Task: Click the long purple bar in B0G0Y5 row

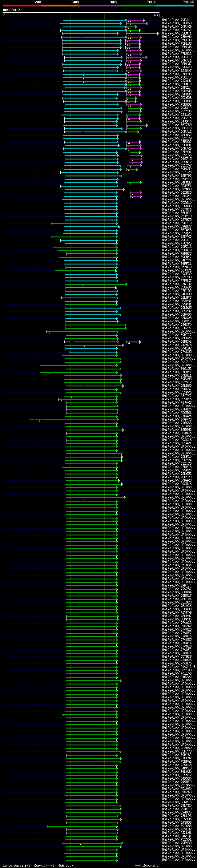Action: coord(74,420)
